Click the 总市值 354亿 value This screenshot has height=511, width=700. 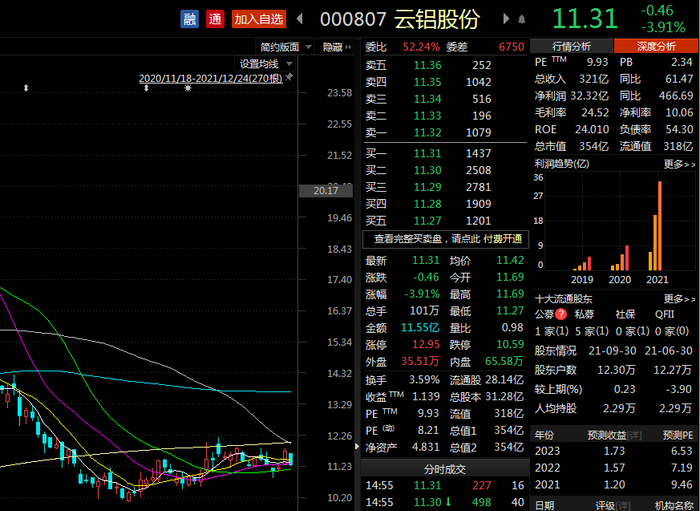click(594, 146)
